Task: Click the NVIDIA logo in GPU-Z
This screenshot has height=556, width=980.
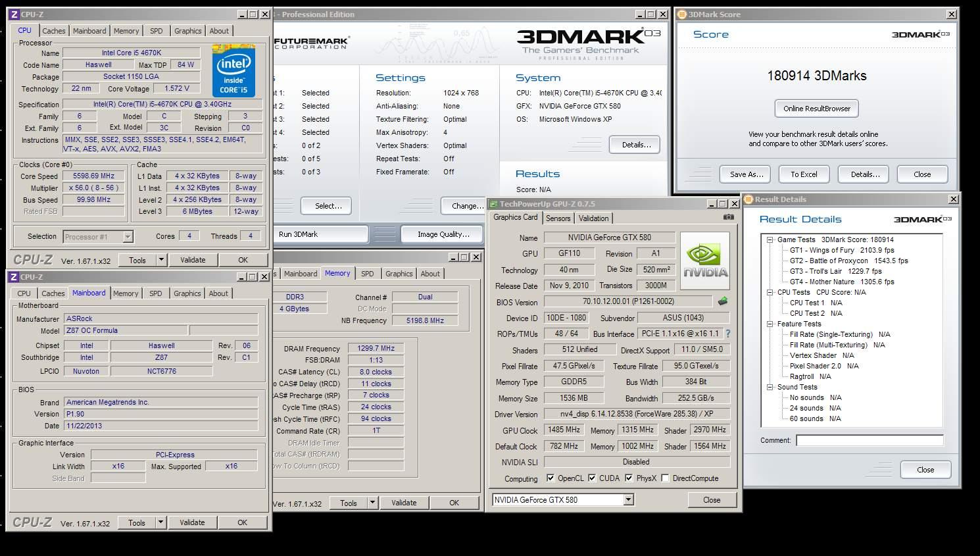Action: 704,261
